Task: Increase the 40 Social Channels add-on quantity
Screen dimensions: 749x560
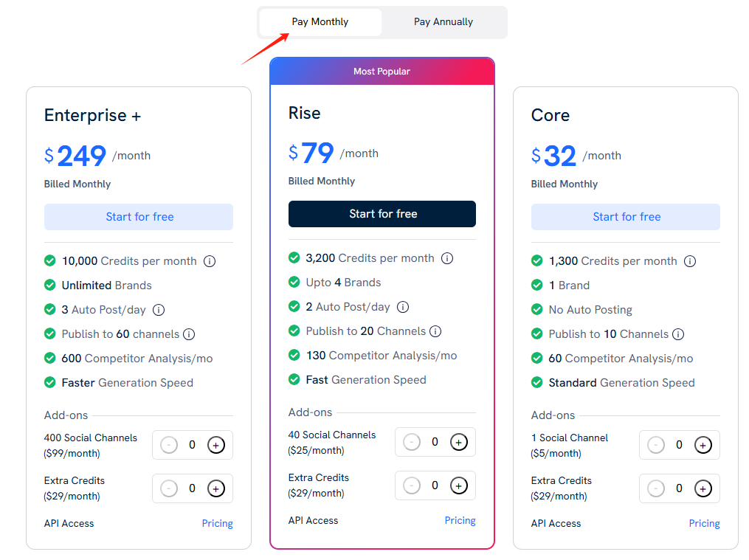Action: [459, 442]
